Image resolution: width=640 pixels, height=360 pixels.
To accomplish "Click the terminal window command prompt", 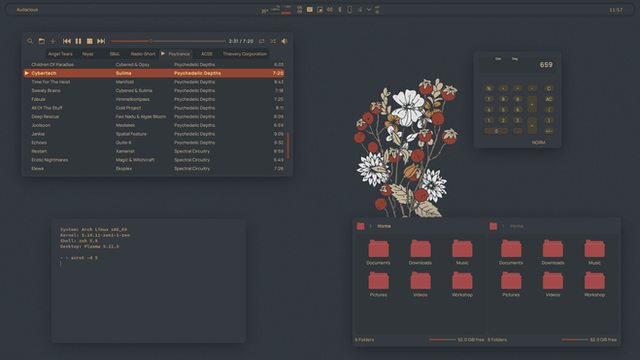I will 79,258.
